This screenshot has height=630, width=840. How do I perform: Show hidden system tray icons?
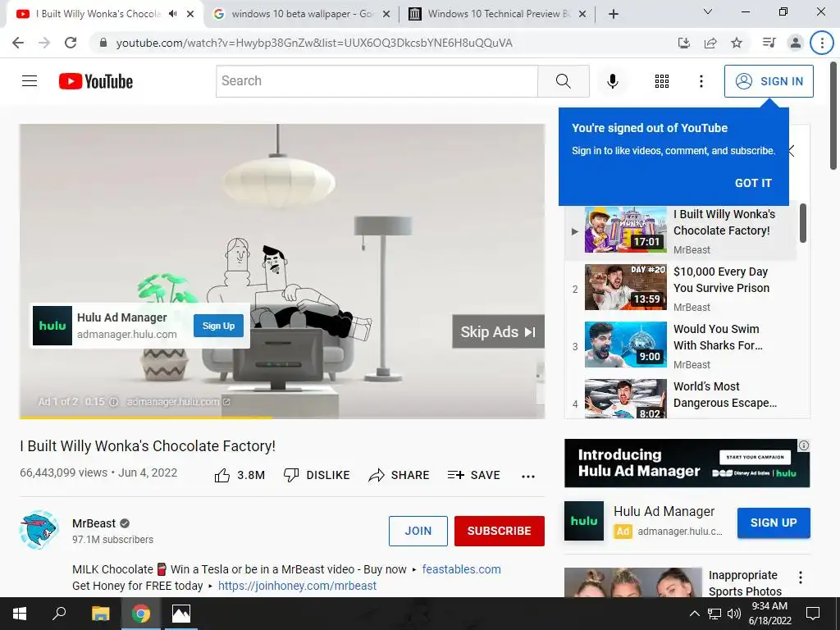pos(694,614)
